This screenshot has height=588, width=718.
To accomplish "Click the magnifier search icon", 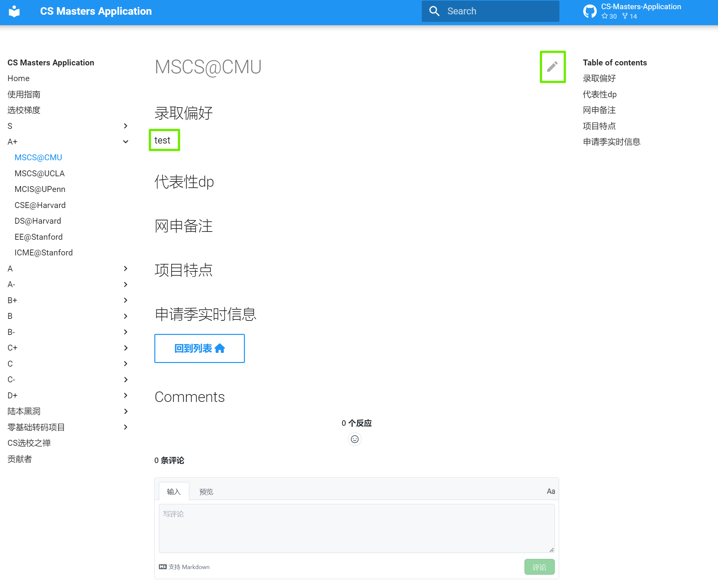I will point(434,11).
